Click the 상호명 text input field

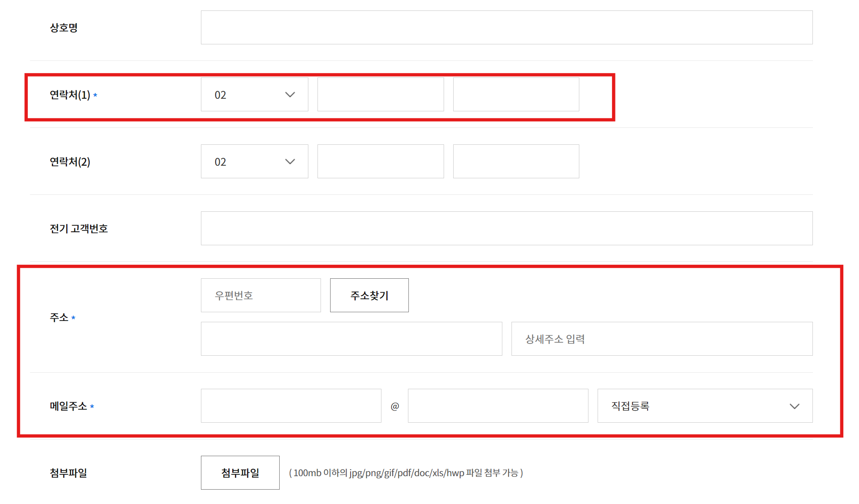[x=506, y=27]
